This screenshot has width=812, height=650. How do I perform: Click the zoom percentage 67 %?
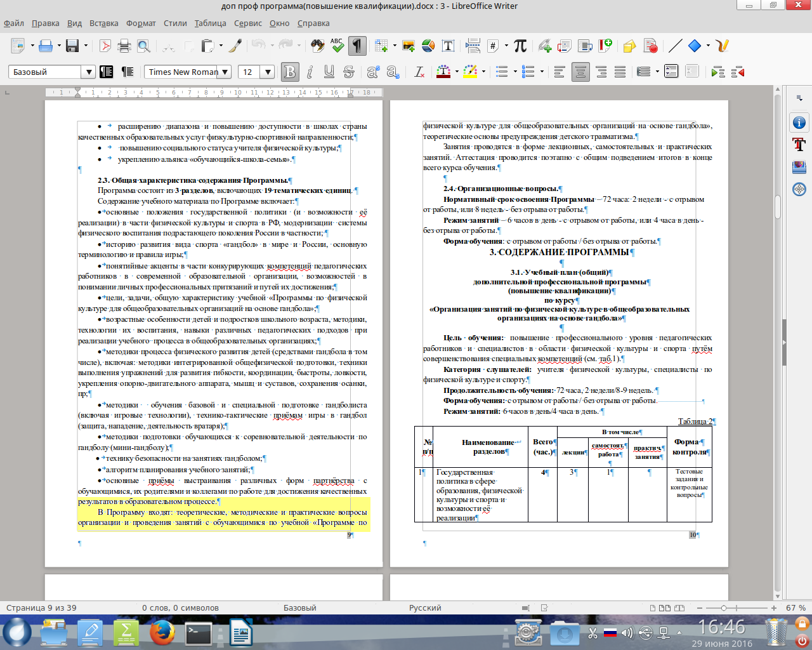coord(796,607)
